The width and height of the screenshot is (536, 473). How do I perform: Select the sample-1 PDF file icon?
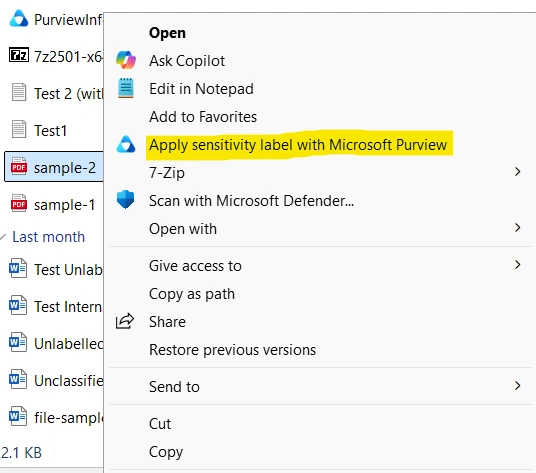click(x=19, y=203)
